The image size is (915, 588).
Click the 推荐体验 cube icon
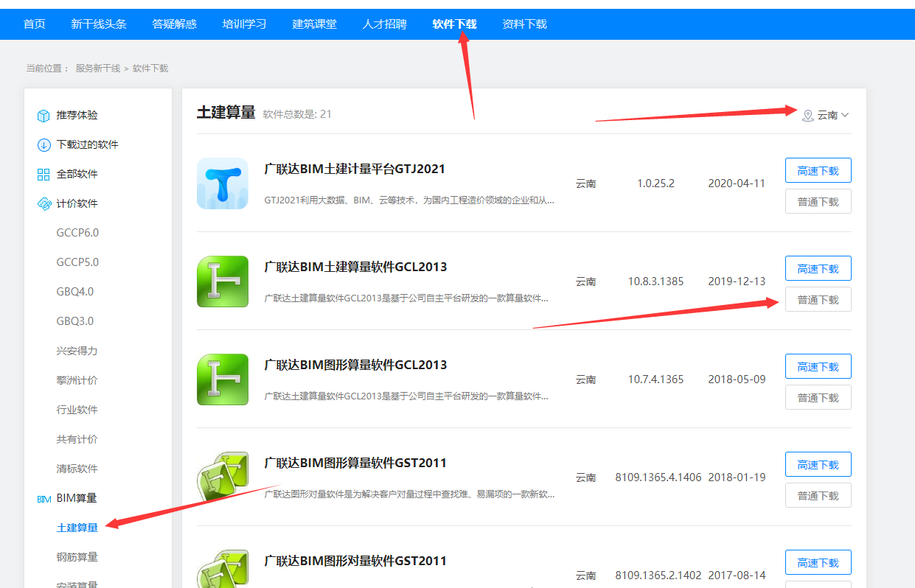tap(44, 116)
